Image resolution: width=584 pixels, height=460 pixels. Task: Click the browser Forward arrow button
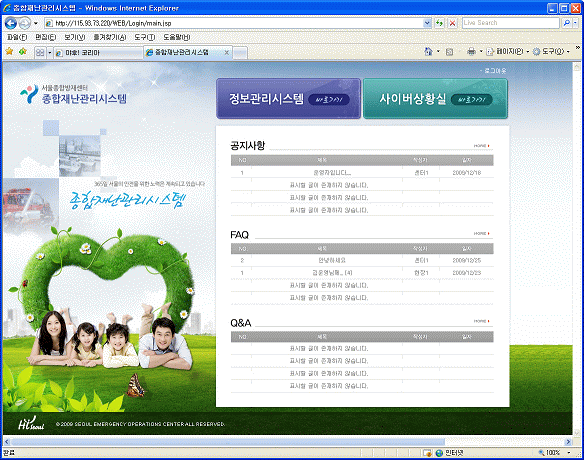[x=25, y=23]
